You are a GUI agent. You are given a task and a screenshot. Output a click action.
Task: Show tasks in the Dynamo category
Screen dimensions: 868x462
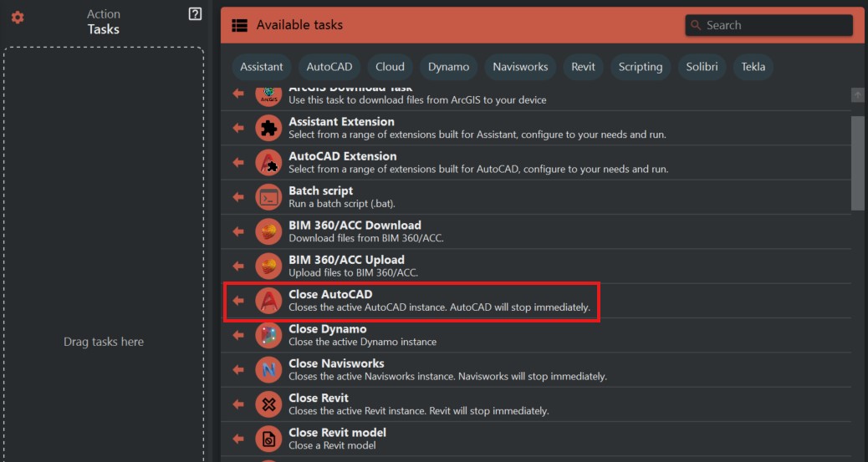(448, 67)
